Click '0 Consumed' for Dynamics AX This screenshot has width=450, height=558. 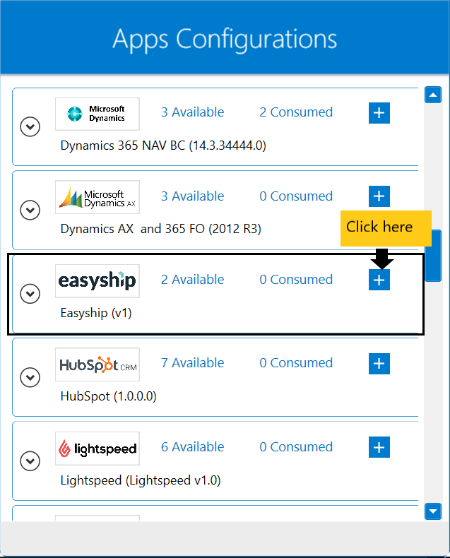[x=296, y=196]
